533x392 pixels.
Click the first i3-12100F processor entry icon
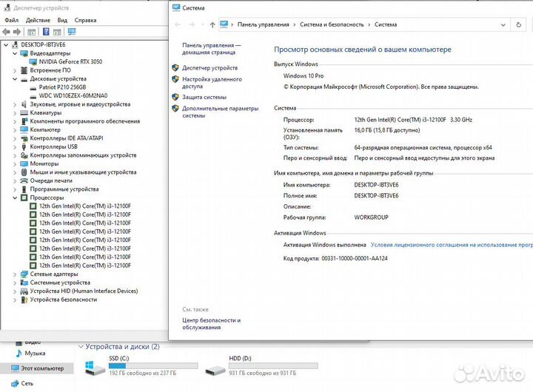tap(33, 206)
